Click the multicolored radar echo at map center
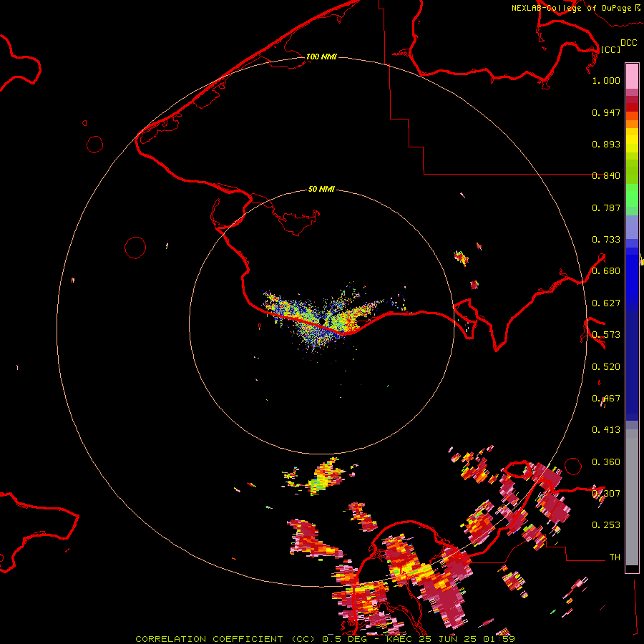 point(324,319)
